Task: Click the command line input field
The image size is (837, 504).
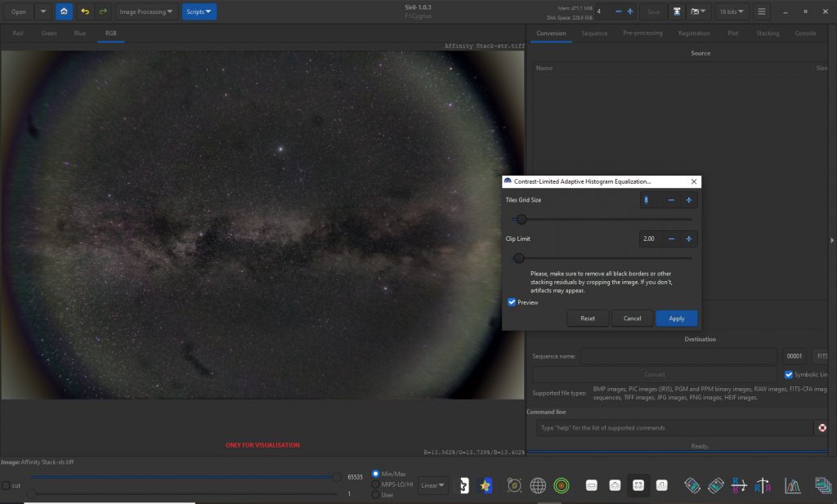Action: click(674, 428)
